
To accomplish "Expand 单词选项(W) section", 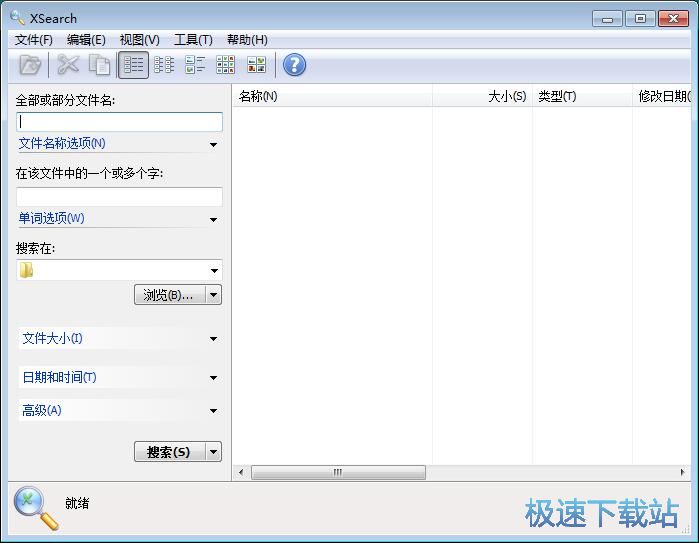I will 119,218.
